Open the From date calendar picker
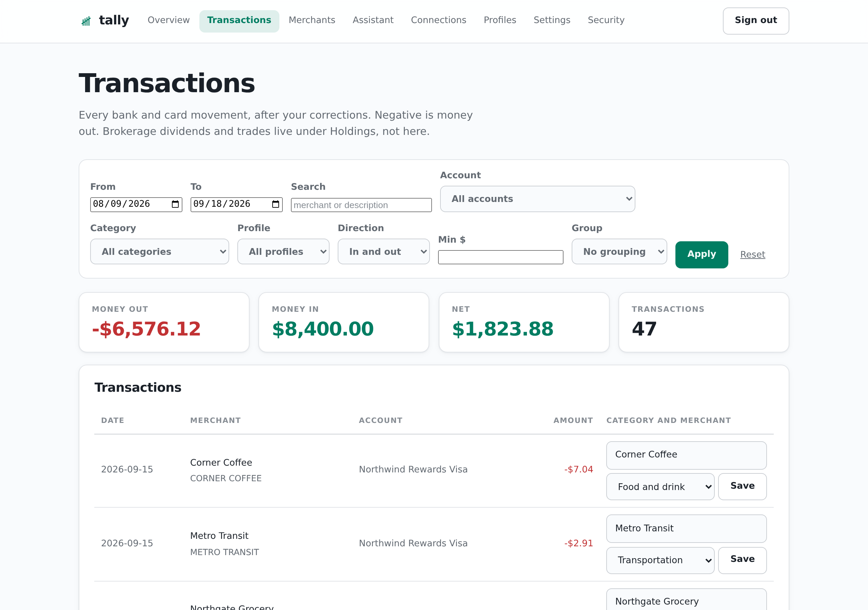Screen dimensions: 868x610 [x=175, y=204]
